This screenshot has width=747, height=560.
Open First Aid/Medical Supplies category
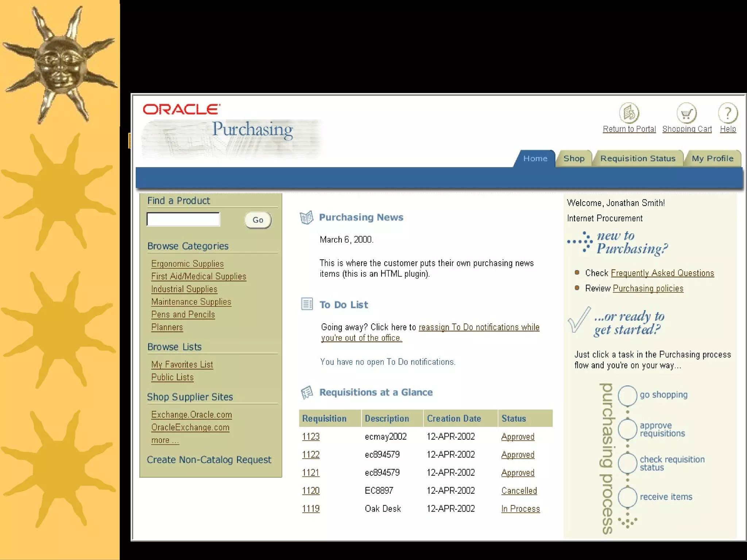click(199, 276)
